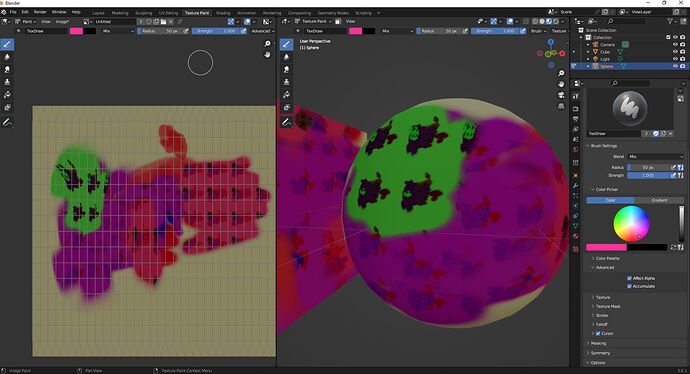The width and height of the screenshot is (690, 374).
Task: Expand the Texture Mask panel
Action: click(608, 306)
